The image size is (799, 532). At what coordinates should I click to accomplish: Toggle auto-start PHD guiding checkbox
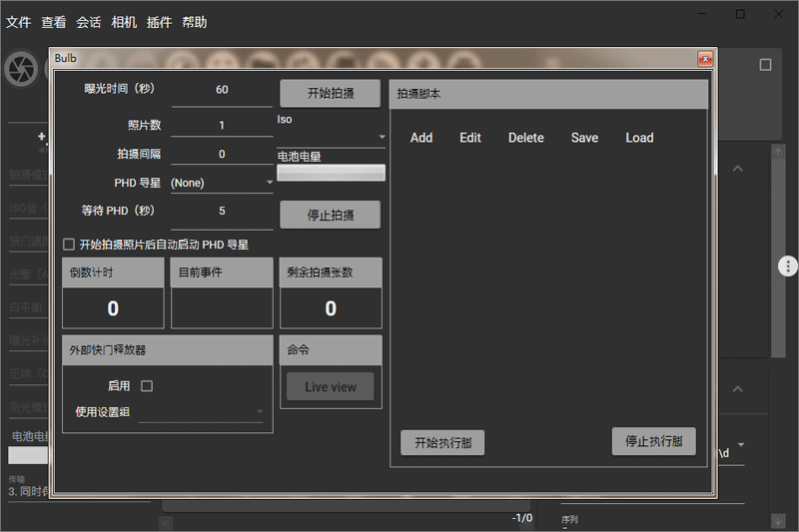point(69,245)
